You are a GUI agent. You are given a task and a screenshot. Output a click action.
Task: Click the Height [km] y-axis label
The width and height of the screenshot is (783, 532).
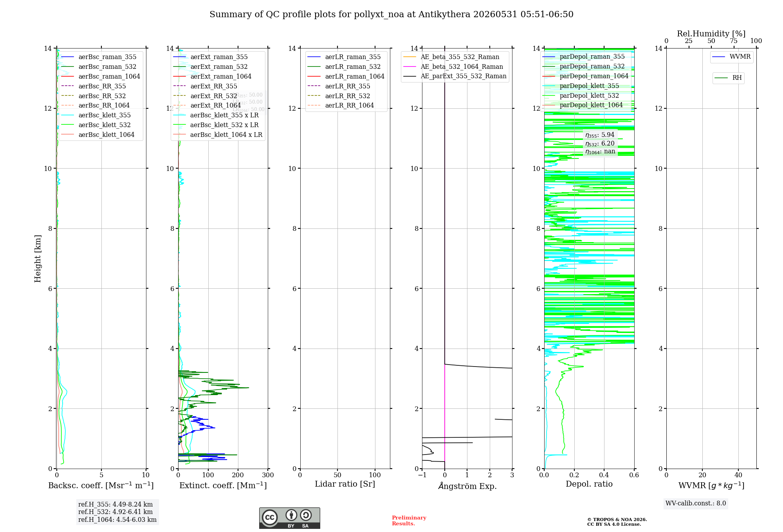(38, 259)
